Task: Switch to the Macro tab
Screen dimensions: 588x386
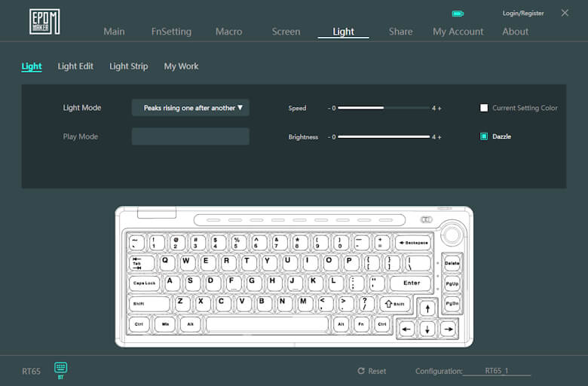Action: tap(228, 32)
